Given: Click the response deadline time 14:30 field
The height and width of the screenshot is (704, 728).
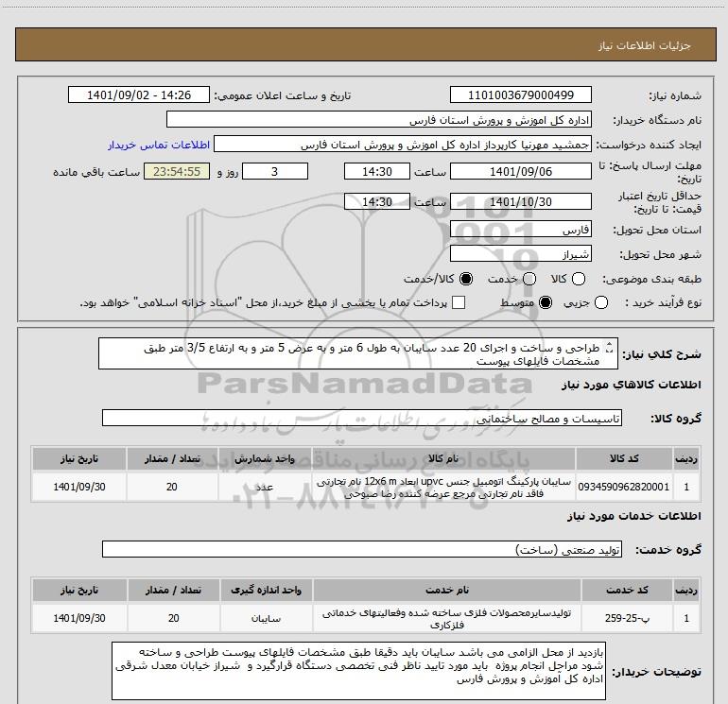Looking at the screenshot, I should pos(377,171).
